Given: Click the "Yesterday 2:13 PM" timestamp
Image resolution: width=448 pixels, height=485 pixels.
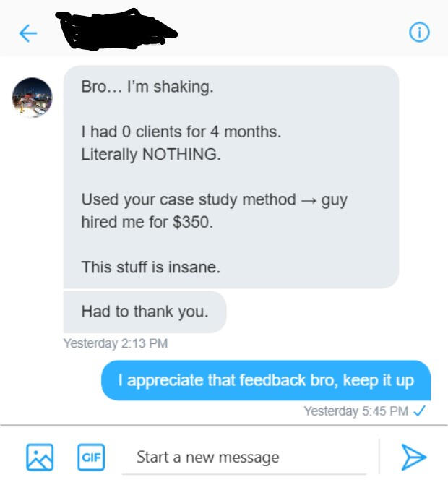Looking at the screenshot, I should coord(116,343).
